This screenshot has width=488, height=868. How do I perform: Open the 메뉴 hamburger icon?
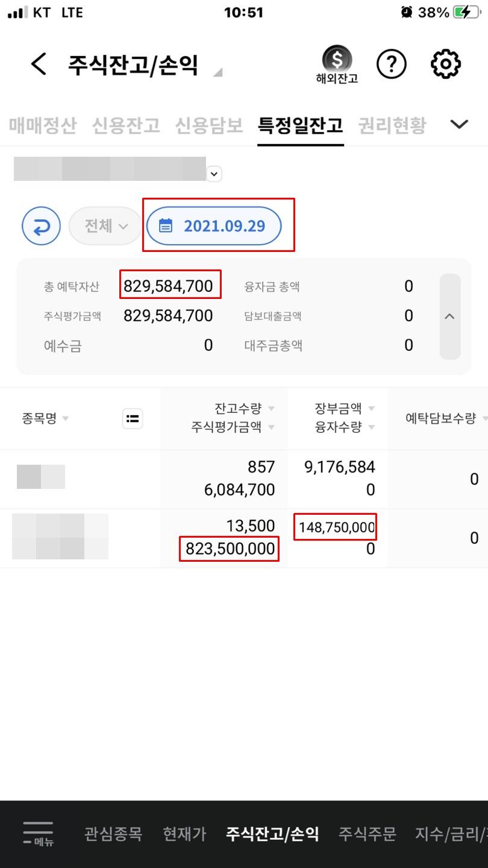(37, 834)
